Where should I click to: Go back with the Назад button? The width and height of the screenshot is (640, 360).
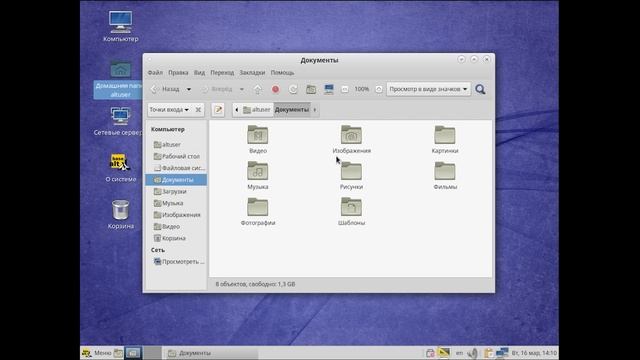click(165, 89)
